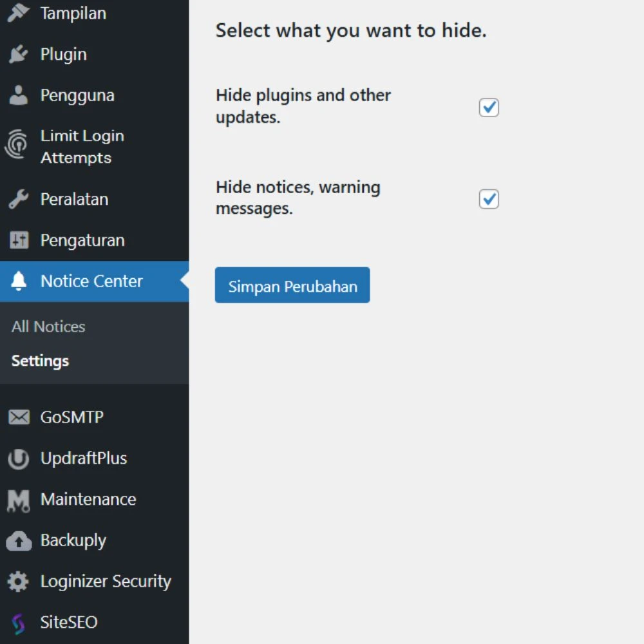This screenshot has width=644, height=644.
Task: Click the GoSMTP envelope icon
Action: click(x=19, y=417)
